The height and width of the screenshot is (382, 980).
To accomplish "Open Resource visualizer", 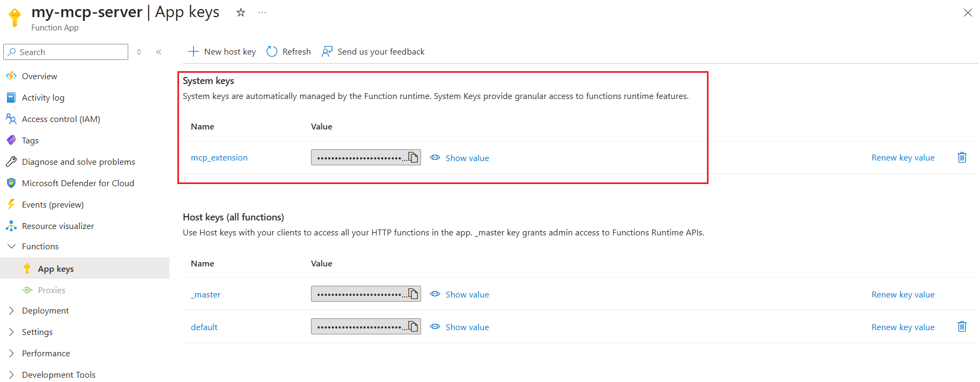I will coord(57,226).
